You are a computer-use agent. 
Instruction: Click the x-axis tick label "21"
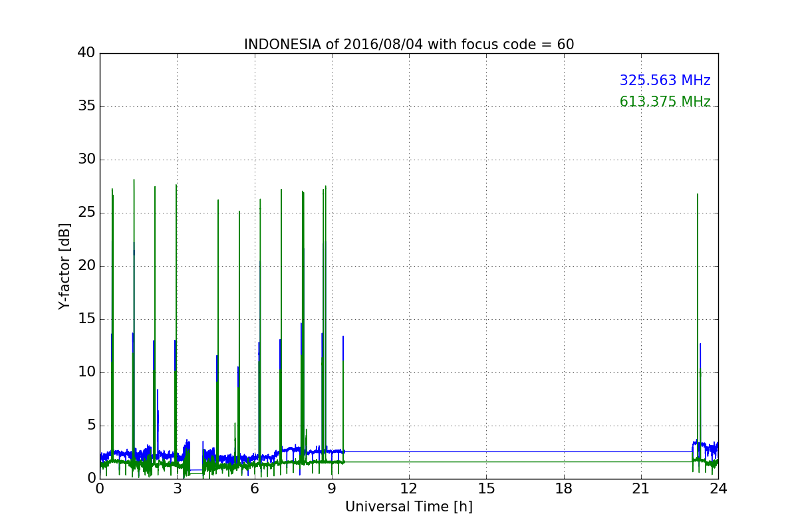coord(641,489)
